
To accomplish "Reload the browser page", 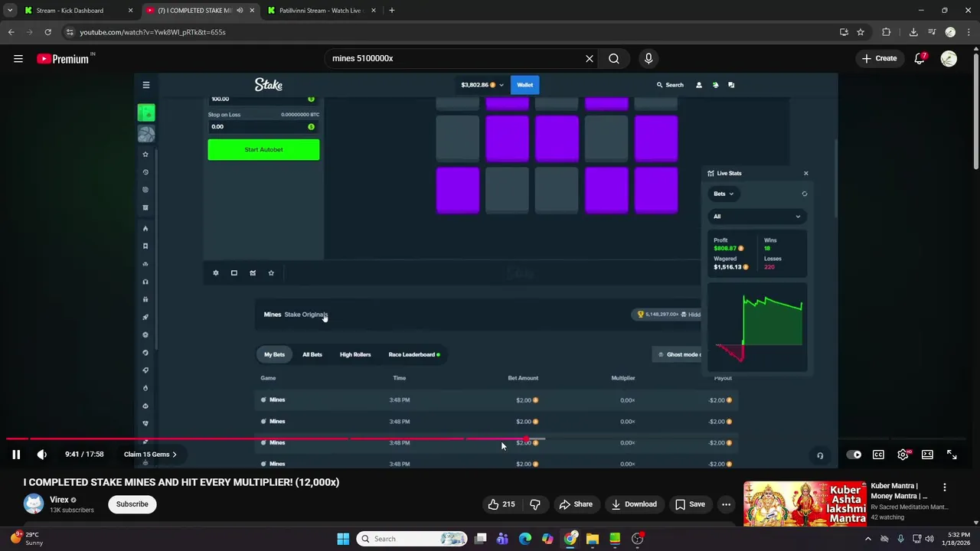I will tap(47, 32).
